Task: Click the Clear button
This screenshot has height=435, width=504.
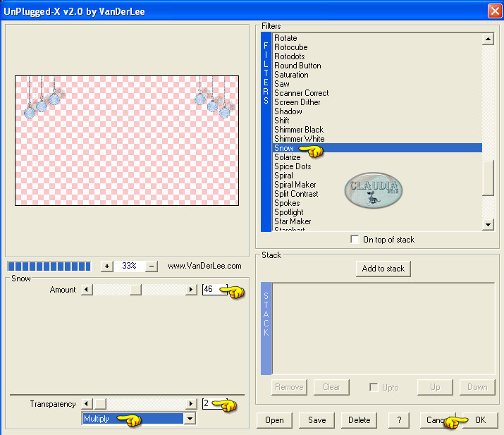Action: click(331, 387)
